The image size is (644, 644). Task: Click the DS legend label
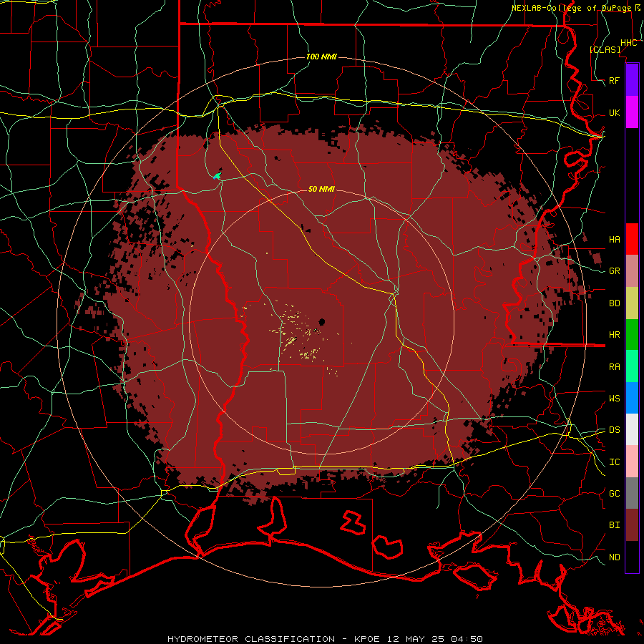pos(614,430)
